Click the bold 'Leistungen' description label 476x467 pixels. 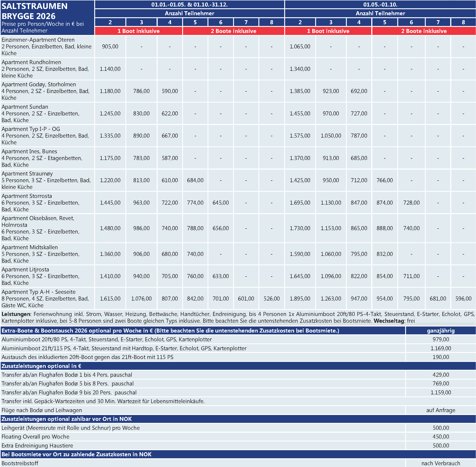[x=16, y=314]
